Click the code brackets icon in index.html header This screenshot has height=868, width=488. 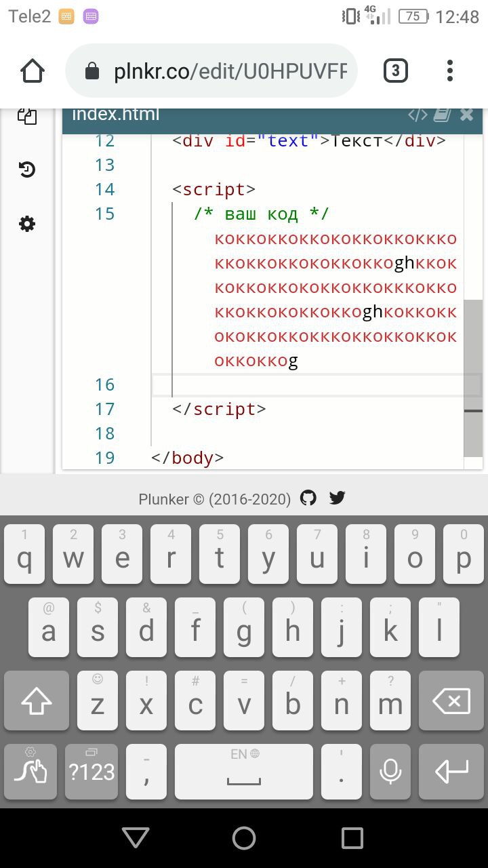pos(418,115)
